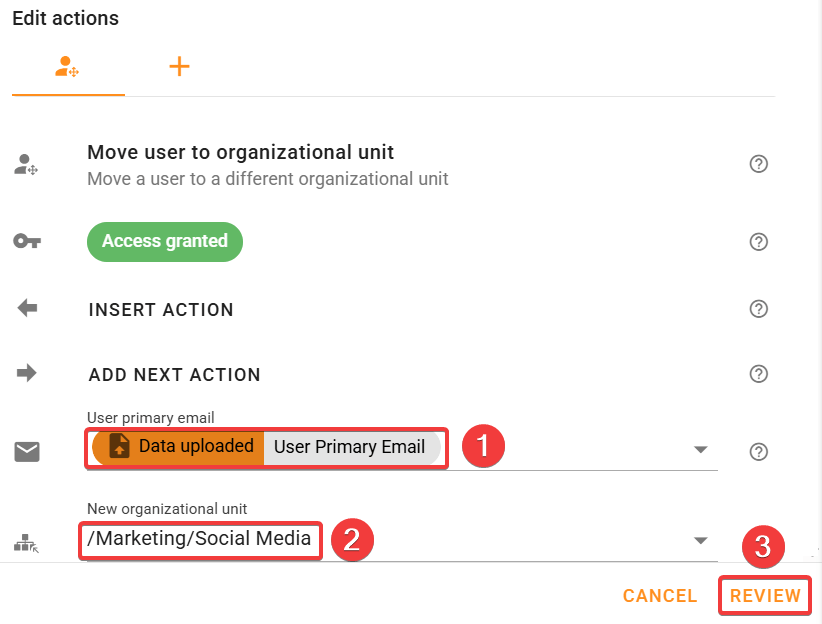This screenshot has height=624, width=822.
Task: Open help for ADD NEXT ACTION
Action: [x=758, y=374]
